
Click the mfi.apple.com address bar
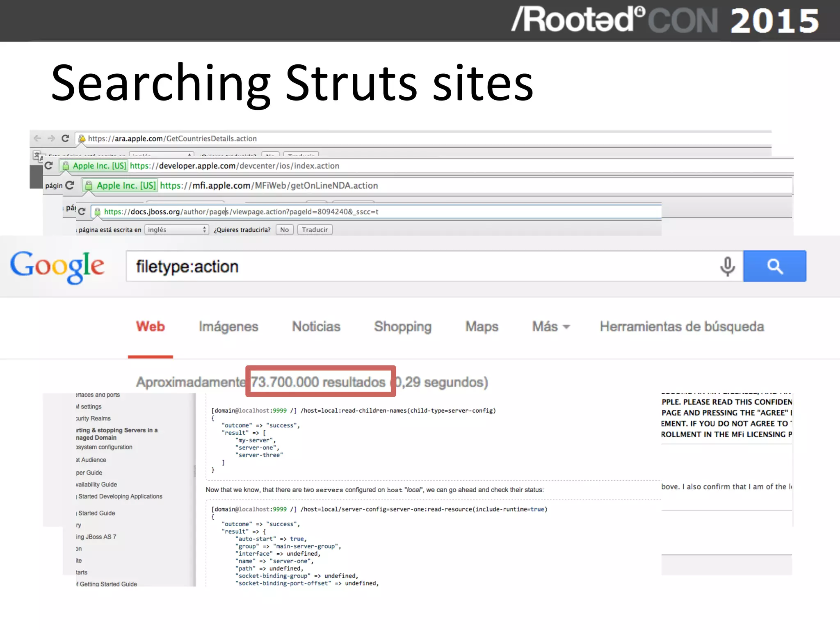pyautogui.click(x=436, y=185)
